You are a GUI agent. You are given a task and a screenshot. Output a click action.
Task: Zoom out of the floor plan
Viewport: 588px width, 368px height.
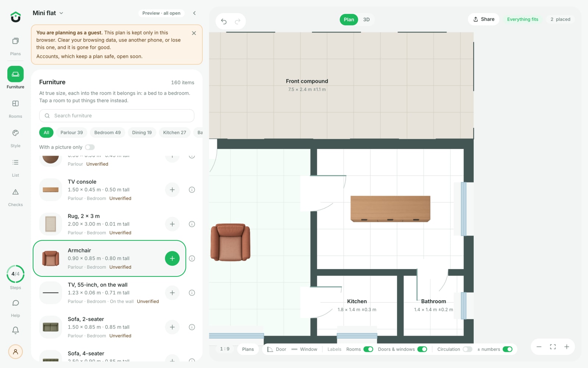[x=539, y=347]
